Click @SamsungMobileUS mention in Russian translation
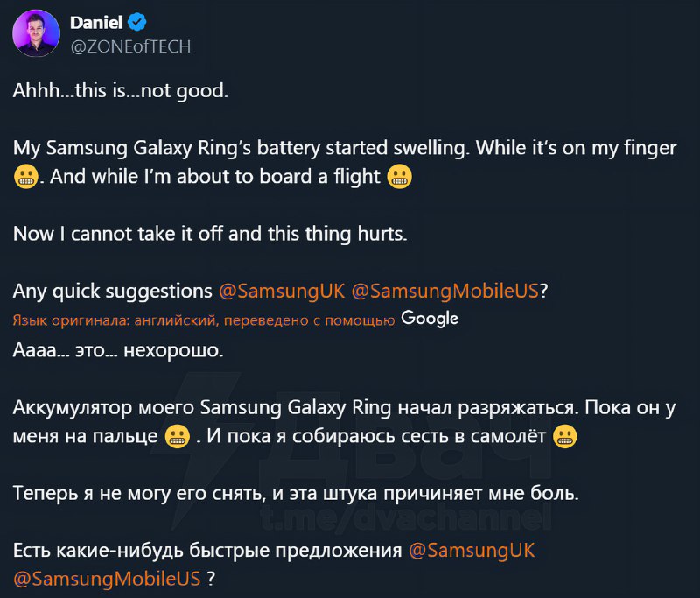Screen dimensions: 700x598 click(108, 579)
